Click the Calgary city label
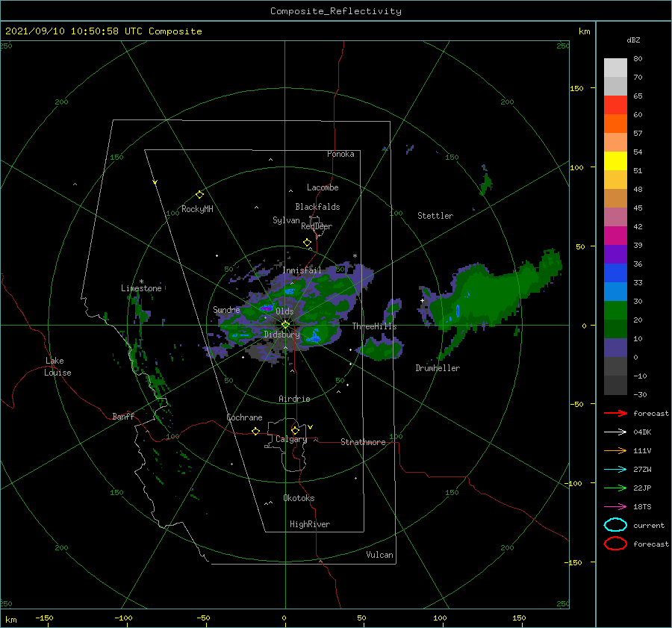 pyautogui.click(x=291, y=439)
